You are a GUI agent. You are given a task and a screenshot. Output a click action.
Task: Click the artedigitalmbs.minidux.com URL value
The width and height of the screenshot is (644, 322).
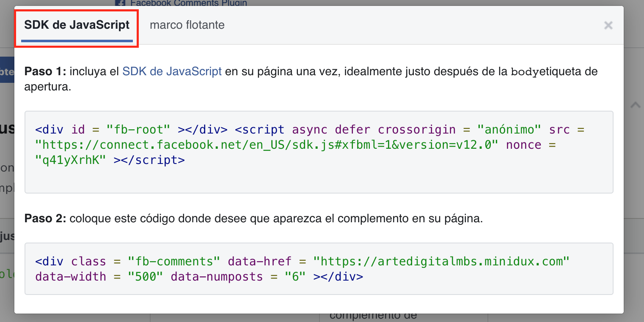coord(441,262)
